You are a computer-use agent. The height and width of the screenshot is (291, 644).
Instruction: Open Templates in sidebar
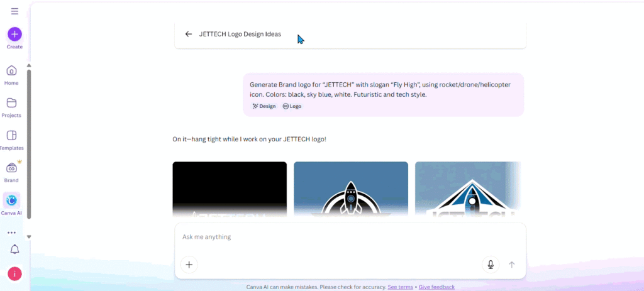coord(11,136)
